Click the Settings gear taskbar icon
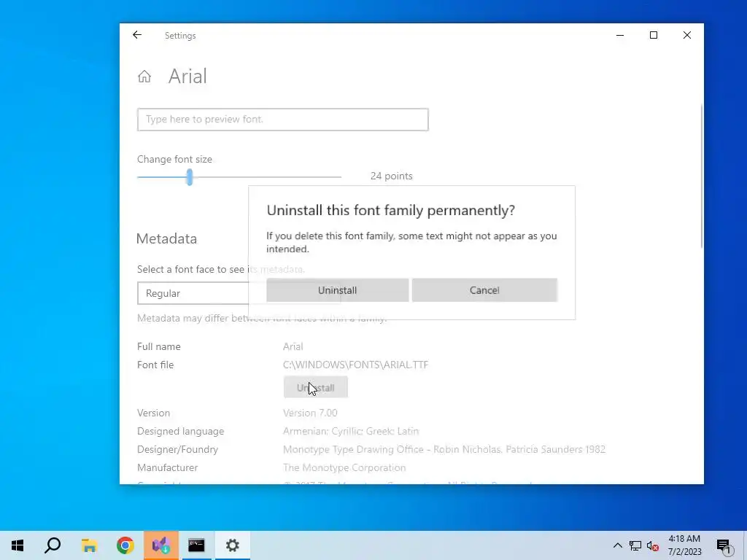This screenshot has height=560, width=747. tap(233, 545)
